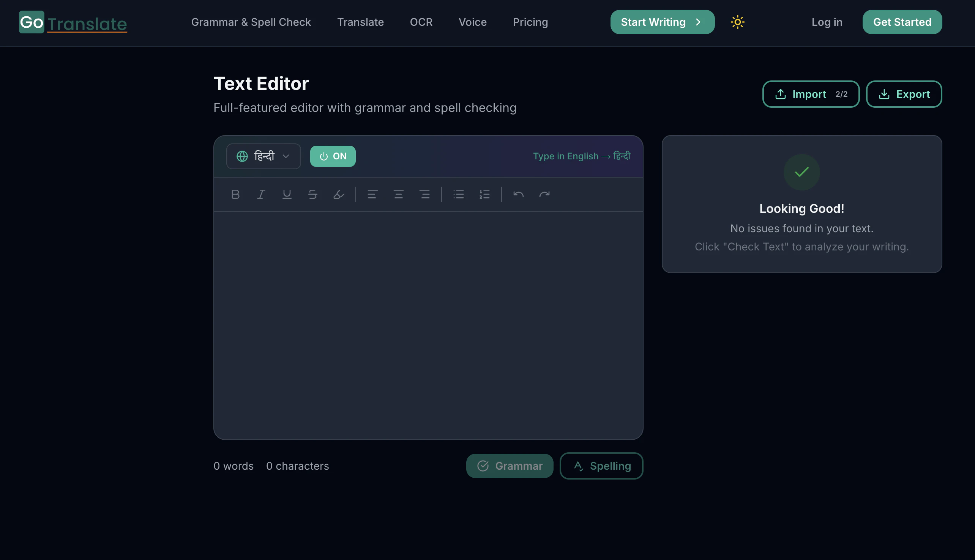Image resolution: width=975 pixels, height=560 pixels.
Task: Undo the last edit
Action: click(518, 194)
